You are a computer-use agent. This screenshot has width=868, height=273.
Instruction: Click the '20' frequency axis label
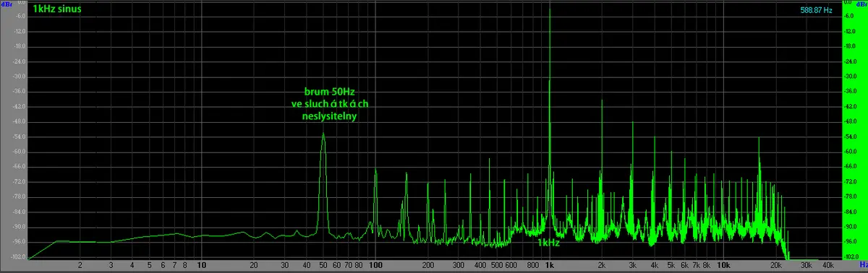(254, 265)
